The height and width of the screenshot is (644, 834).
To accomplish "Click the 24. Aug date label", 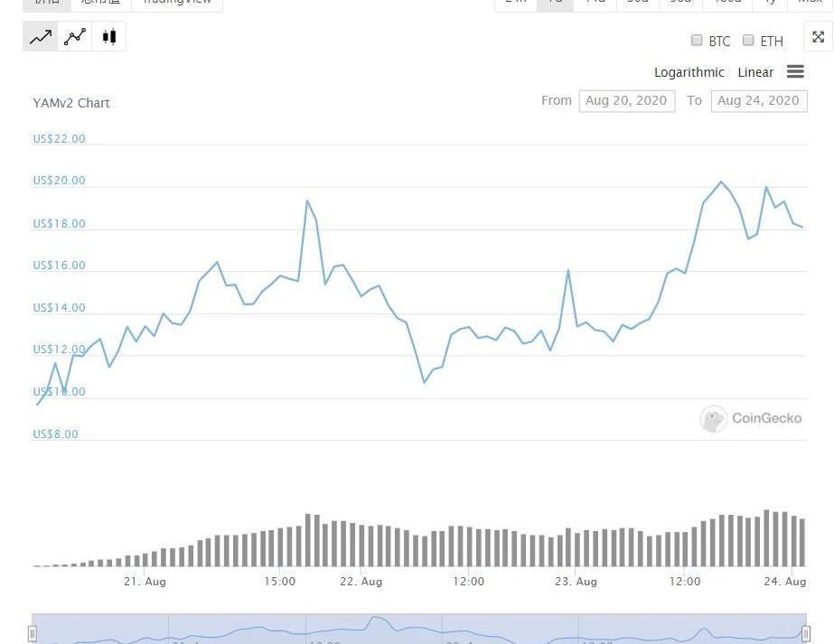I will coord(785,582).
